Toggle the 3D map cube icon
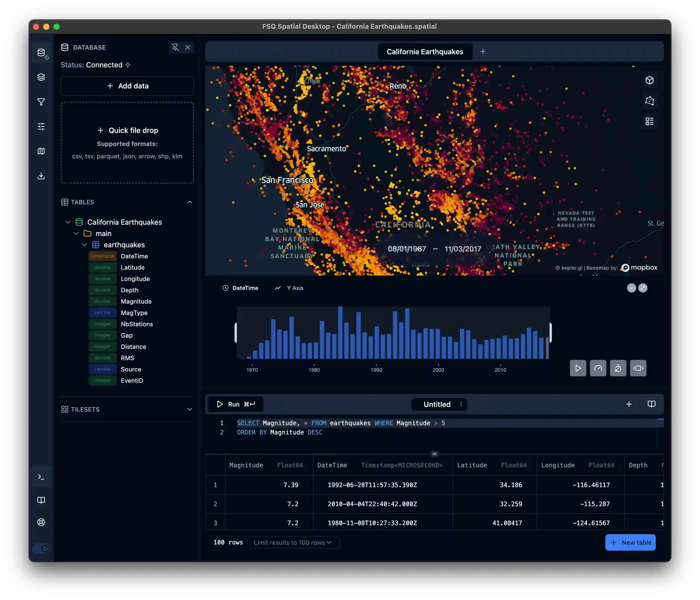 (649, 80)
